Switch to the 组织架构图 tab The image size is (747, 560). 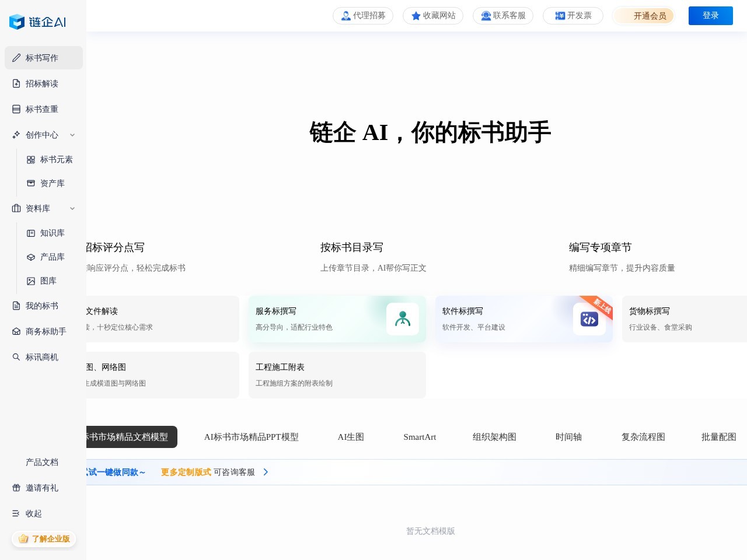coord(494,437)
